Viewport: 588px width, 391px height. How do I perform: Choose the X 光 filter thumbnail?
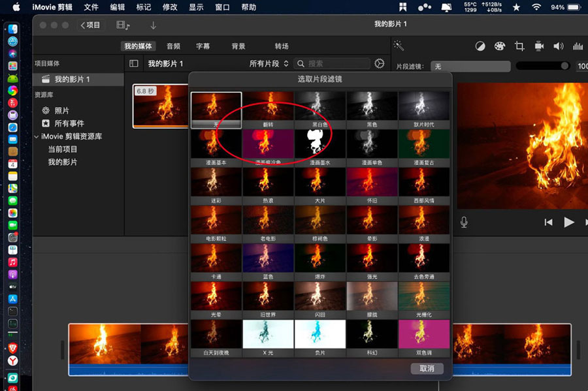pos(268,338)
